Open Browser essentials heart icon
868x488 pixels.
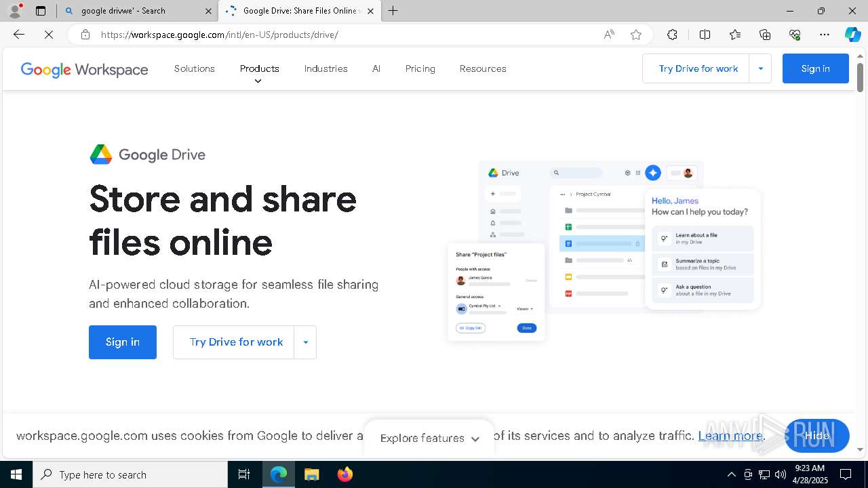795,35
